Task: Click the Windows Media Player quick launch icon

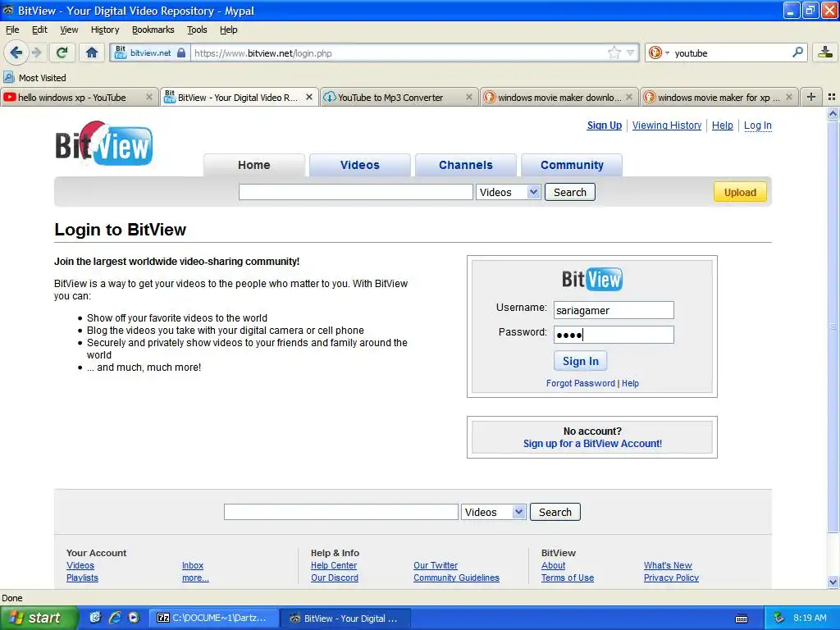Action: (134, 618)
